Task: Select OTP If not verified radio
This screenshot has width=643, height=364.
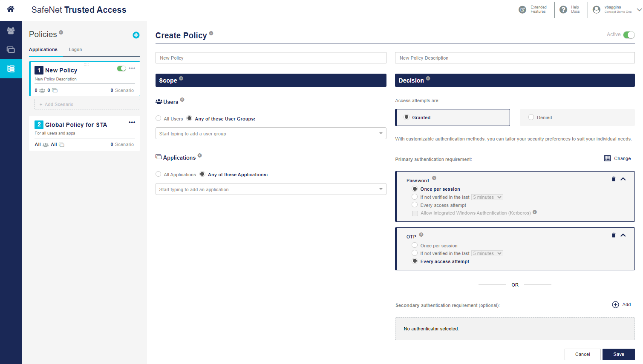Action: [x=415, y=253]
